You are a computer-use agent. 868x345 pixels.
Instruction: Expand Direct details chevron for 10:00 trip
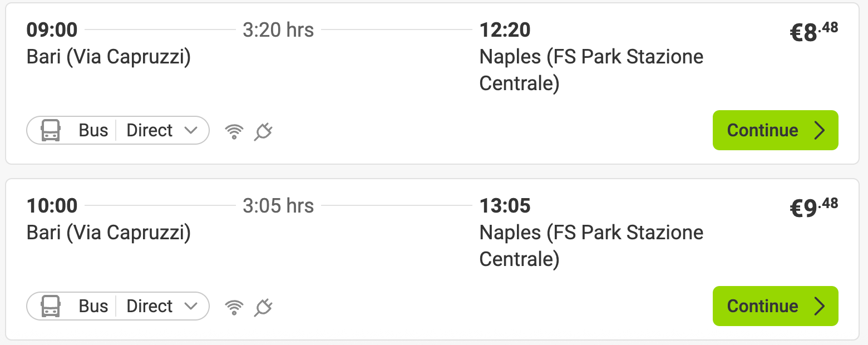191,306
